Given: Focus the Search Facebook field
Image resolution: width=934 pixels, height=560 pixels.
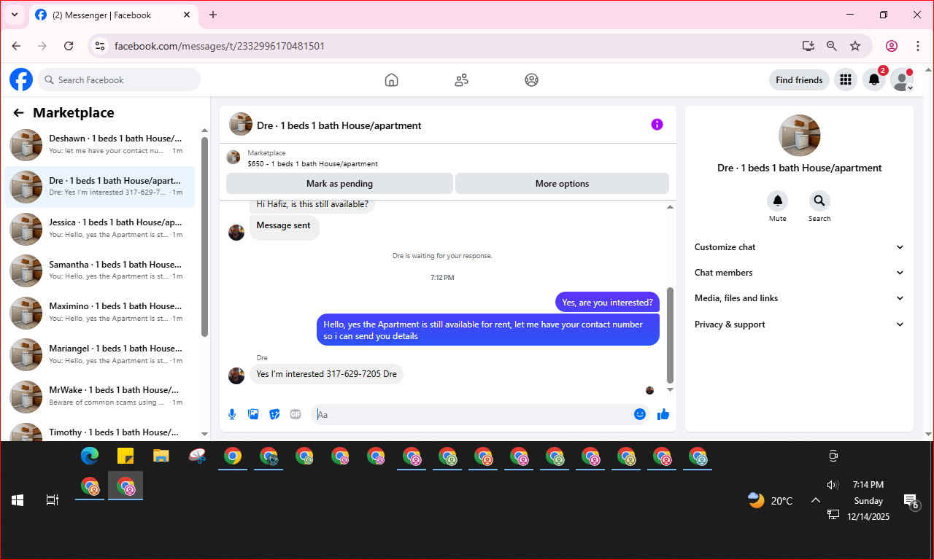Looking at the screenshot, I should pyautogui.click(x=119, y=79).
